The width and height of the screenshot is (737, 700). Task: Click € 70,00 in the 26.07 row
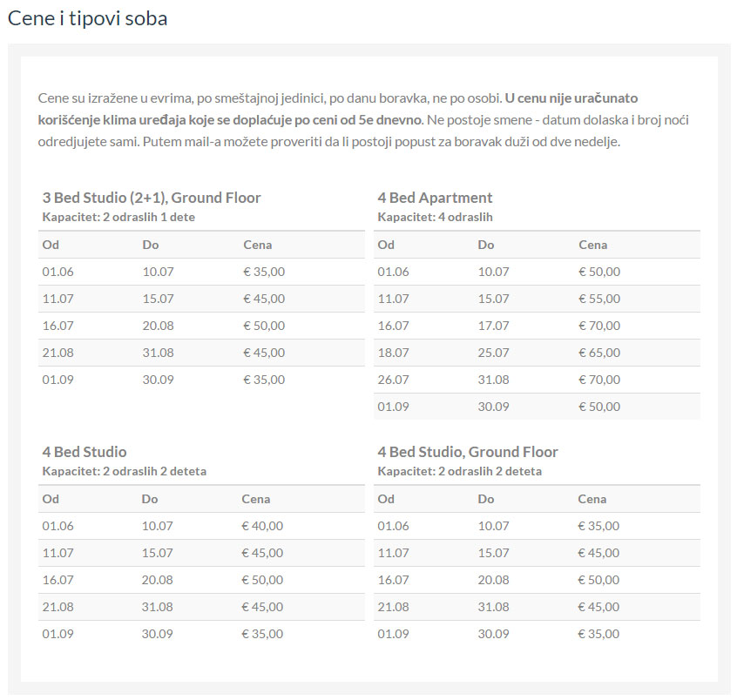point(599,380)
